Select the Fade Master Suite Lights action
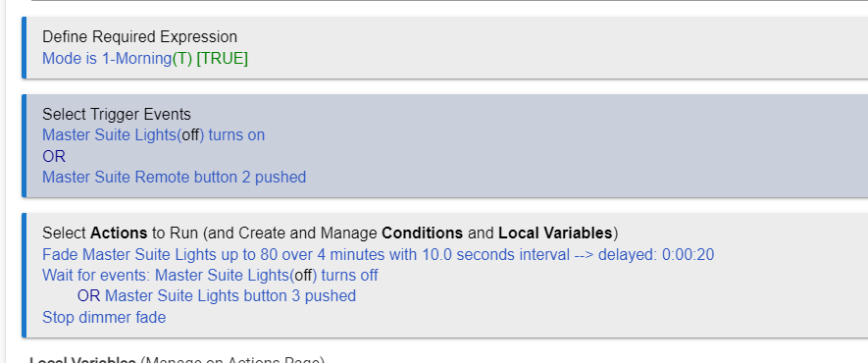868x363 pixels. [x=378, y=254]
